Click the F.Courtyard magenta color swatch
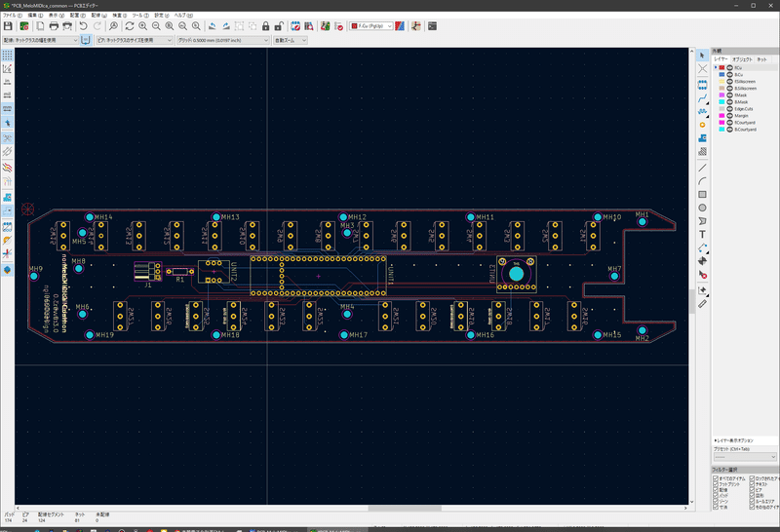This screenshot has height=532, width=780. pyautogui.click(x=721, y=123)
